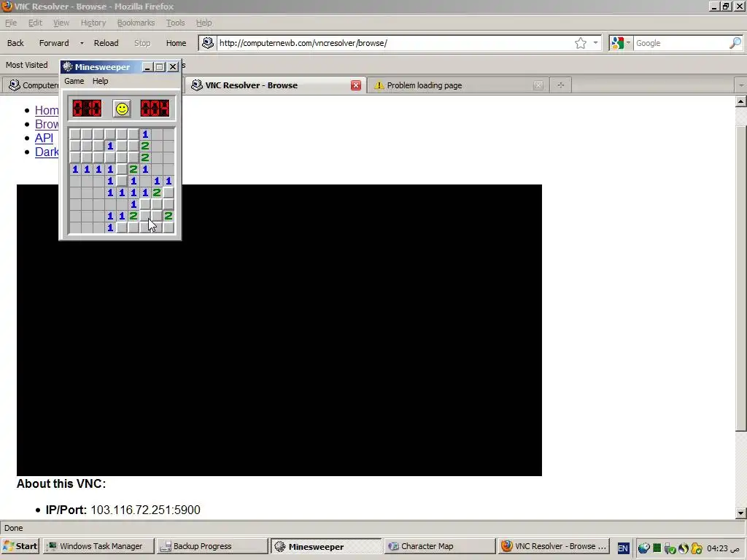
Task: Switch to VNC Resolver Firefox taskbar button
Action: (x=553, y=546)
